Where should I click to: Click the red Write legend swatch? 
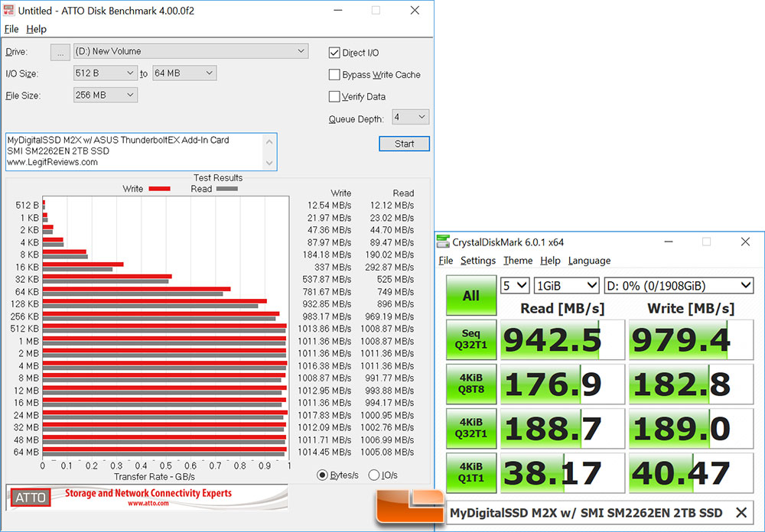pyautogui.click(x=160, y=189)
